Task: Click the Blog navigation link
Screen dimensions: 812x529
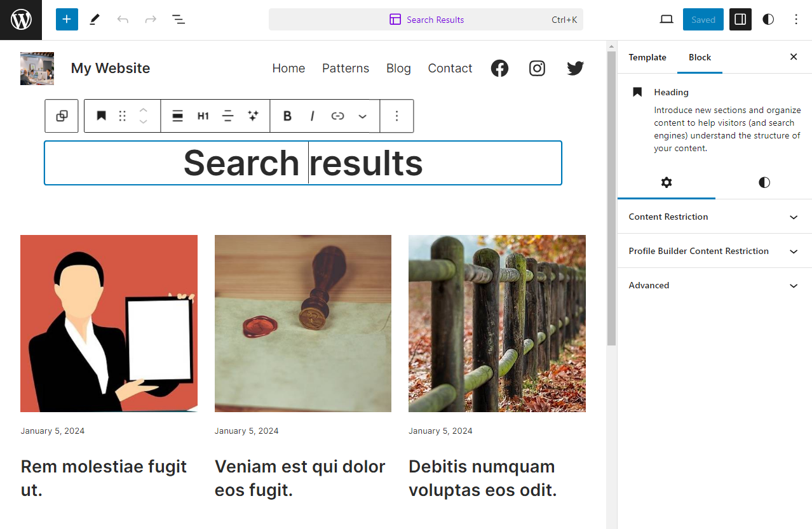Action: (398, 69)
